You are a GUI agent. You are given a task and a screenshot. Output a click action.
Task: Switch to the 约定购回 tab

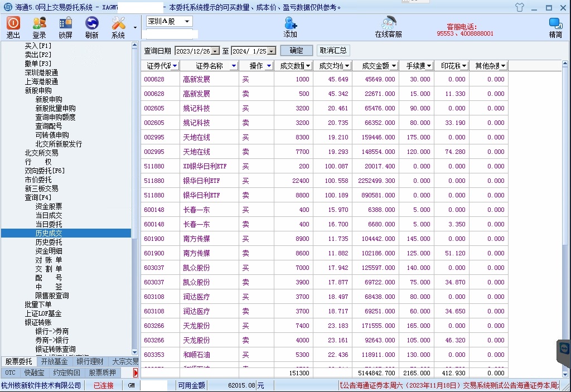point(67,372)
